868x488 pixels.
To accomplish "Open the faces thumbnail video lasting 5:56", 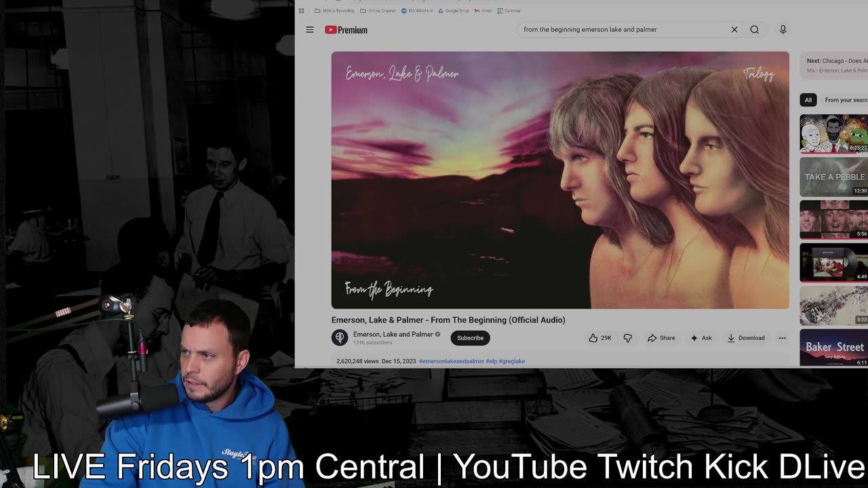I will pos(833,220).
